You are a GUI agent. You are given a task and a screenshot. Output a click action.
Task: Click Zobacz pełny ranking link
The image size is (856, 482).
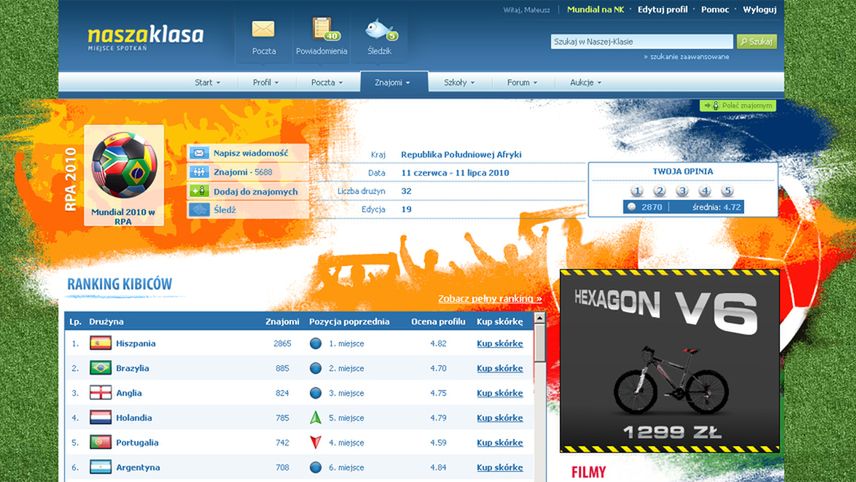[490, 299]
